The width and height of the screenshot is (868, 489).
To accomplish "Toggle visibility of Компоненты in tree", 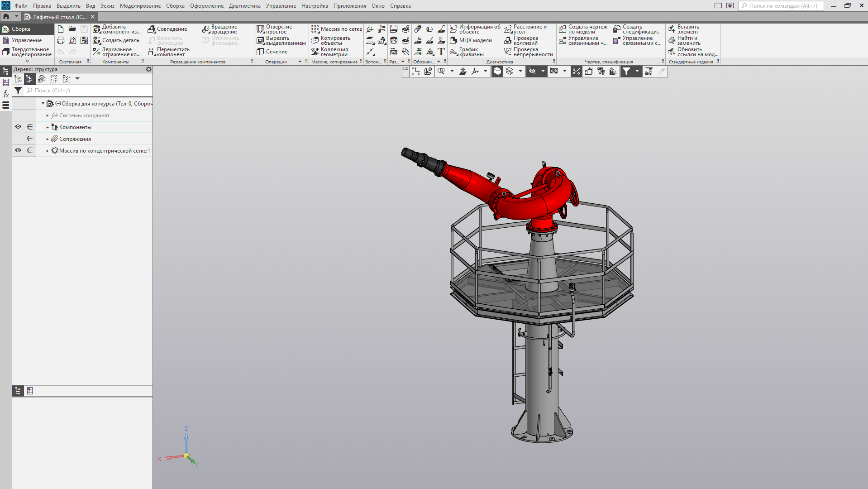I will coord(18,127).
